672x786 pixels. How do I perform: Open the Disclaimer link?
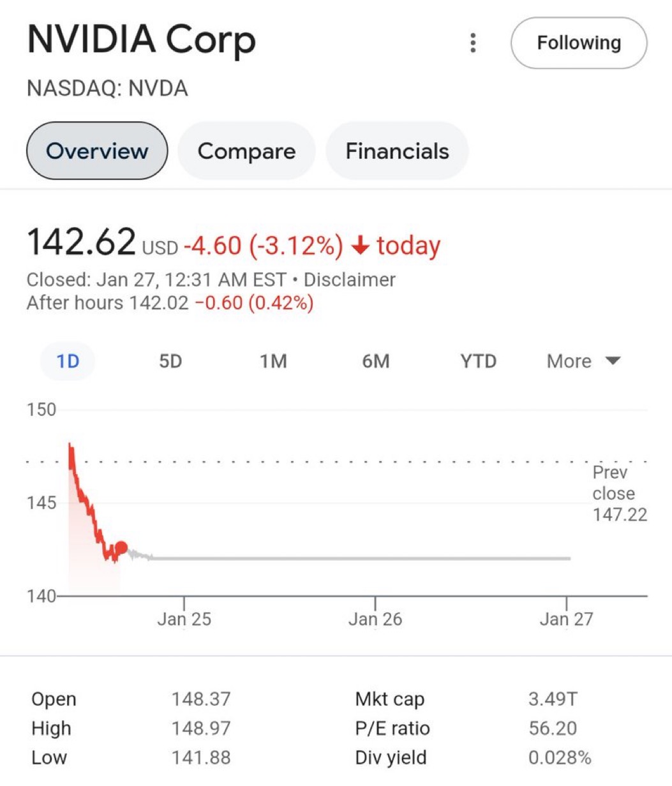point(349,280)
